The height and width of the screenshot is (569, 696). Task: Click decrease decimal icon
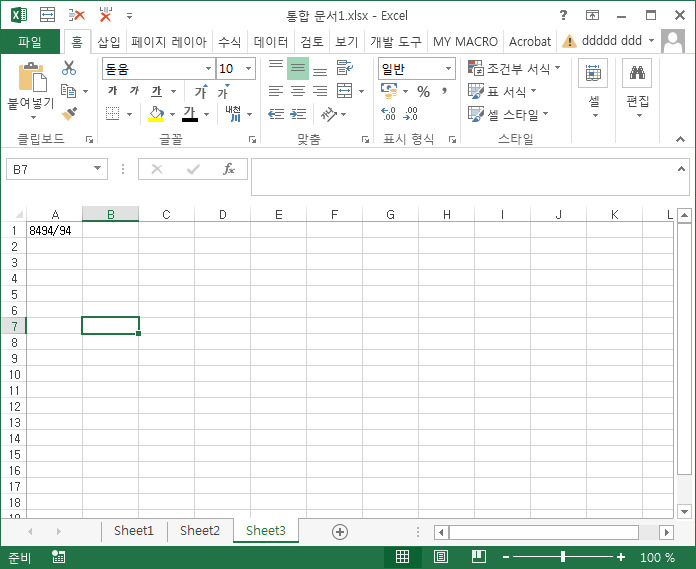(x=410, y=114)
